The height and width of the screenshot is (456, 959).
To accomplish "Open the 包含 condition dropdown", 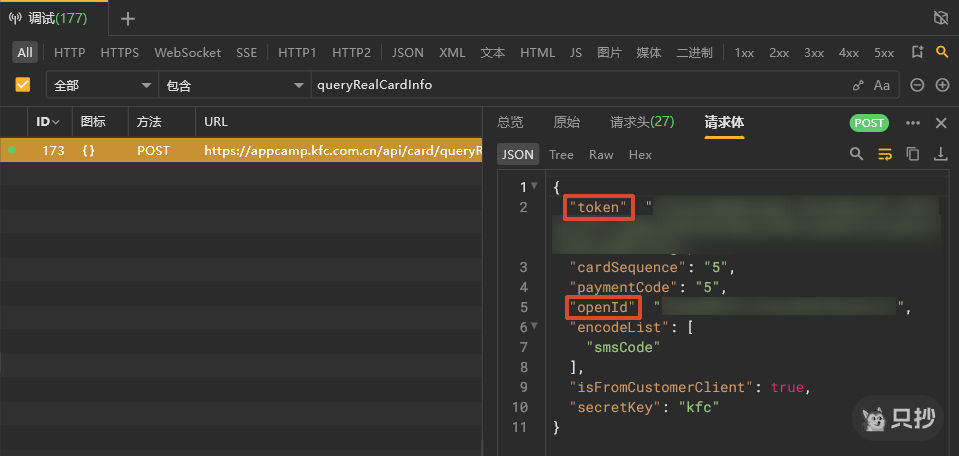I will 235,86.
